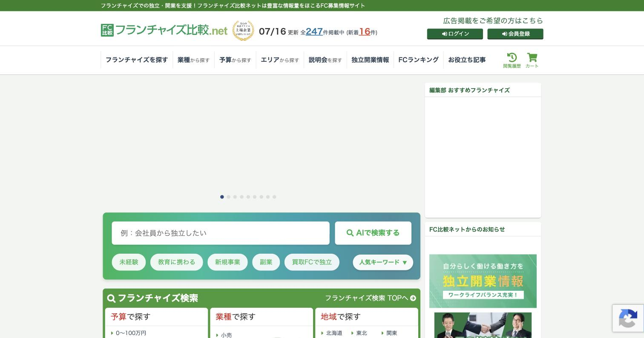Go to second carousel slide dot
This screenshot has width=644, height=338.
tap(228, 197)
